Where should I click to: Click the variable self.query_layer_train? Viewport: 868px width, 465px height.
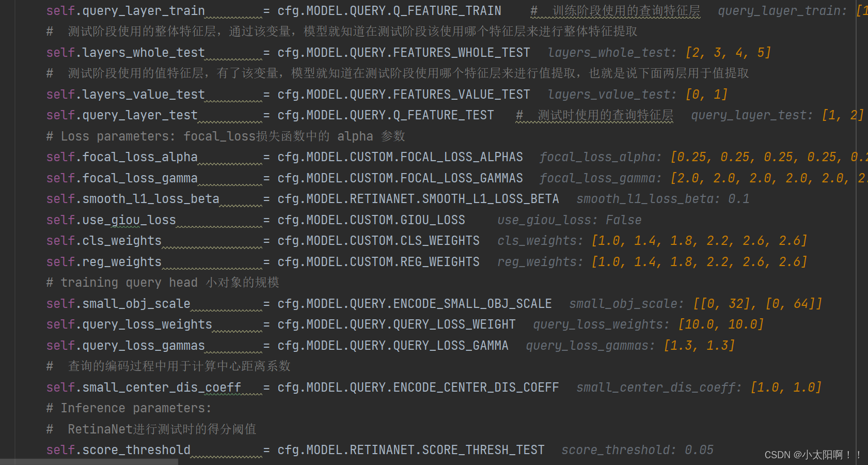(x=124, y=10)
